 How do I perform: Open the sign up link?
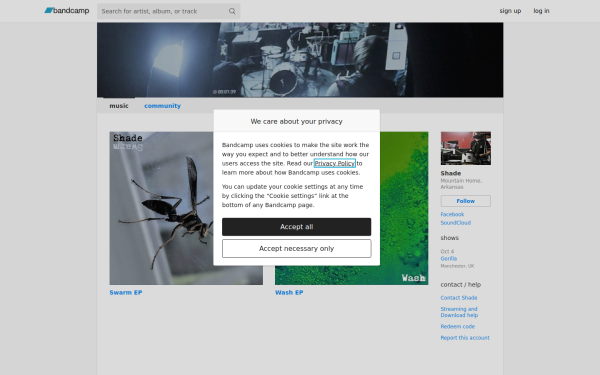pyautogui.click(x=510, y=11)
